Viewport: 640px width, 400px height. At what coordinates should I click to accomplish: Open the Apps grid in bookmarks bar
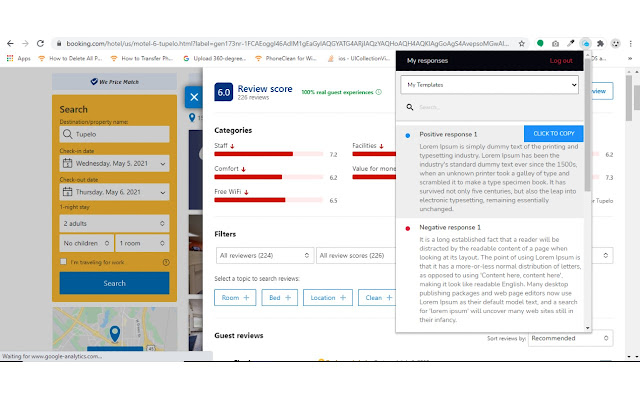pyautogui.click(x=18, y=58)
